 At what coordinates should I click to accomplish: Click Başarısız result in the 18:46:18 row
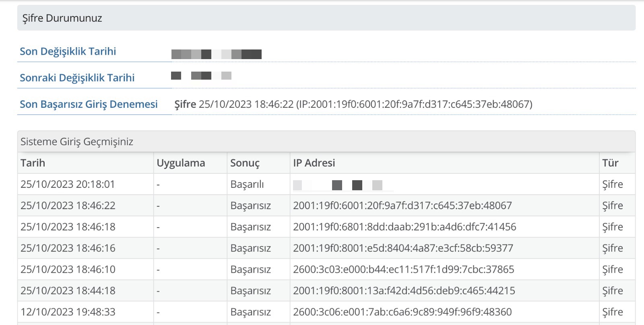pos(250,227)
